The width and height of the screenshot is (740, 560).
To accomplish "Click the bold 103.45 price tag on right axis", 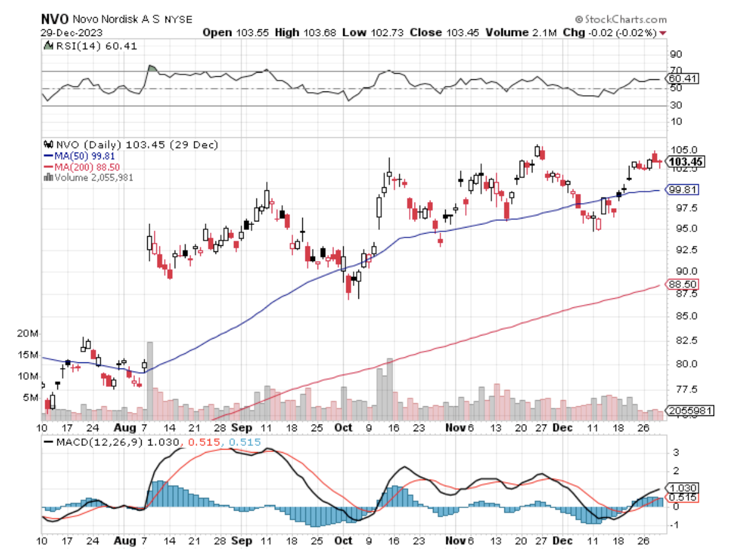I will (685, 162).
